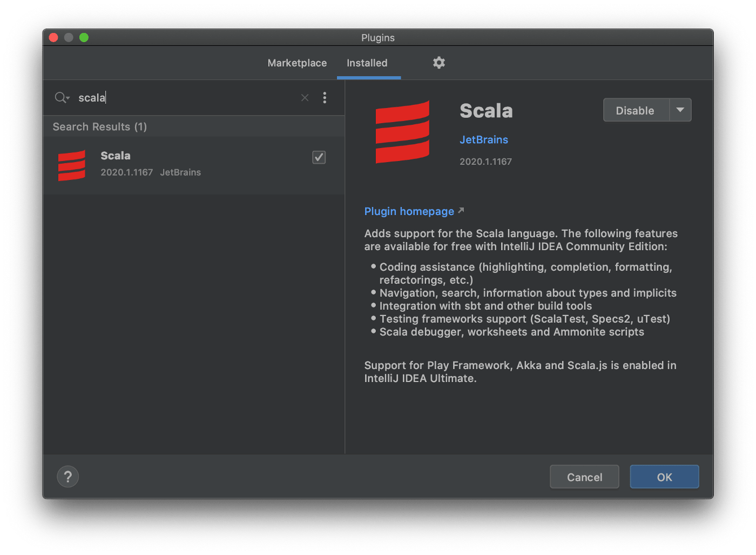This screenshot has width=756, height=555.
Task: Open the Plugin homepage link
Action: point(409,211)
